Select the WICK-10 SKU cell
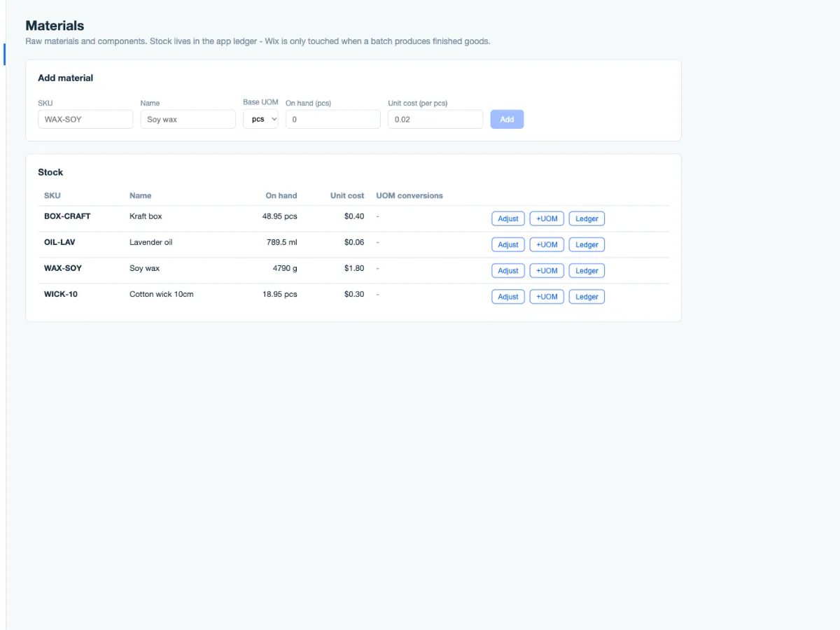This screenshot has height=630, width=840. tap(61, 294)
